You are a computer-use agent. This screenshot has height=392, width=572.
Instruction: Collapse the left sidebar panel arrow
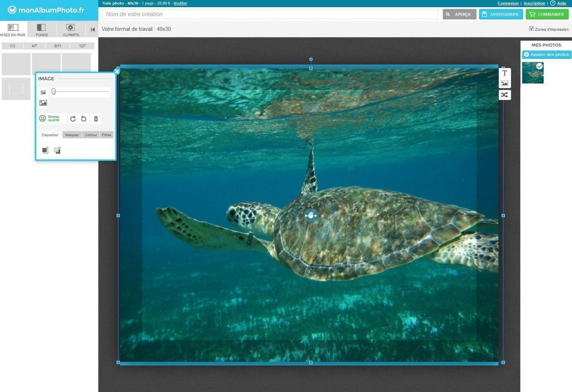93,30
